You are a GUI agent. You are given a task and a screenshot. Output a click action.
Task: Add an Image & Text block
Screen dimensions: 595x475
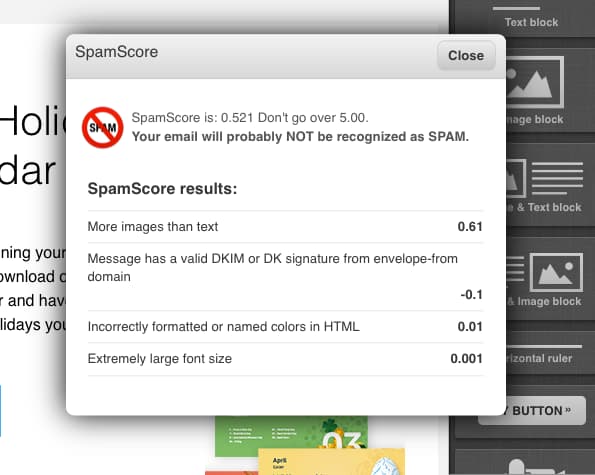pyautogui.click(x=550, y=185)
